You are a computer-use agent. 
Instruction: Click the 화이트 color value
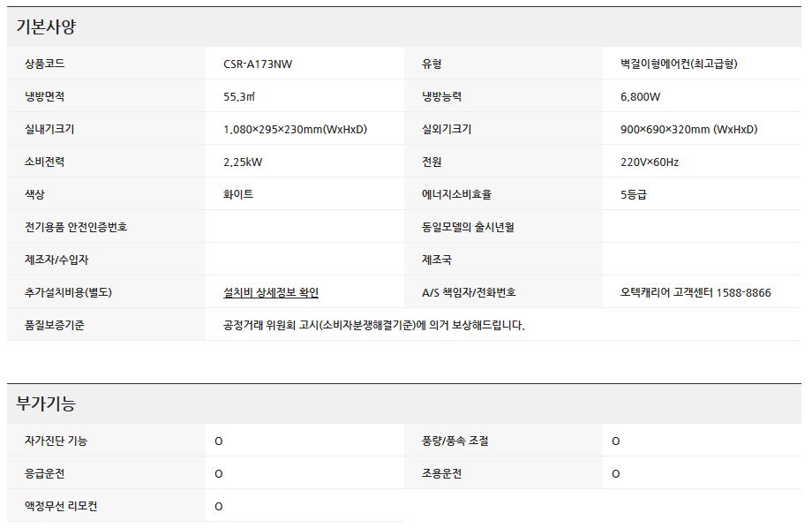(x=238, y=194)
